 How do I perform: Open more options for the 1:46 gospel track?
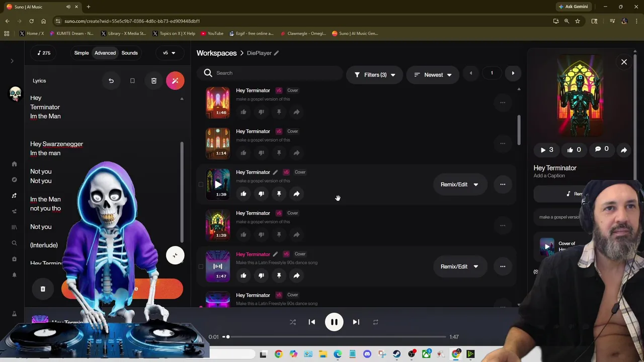pos(503,103)
